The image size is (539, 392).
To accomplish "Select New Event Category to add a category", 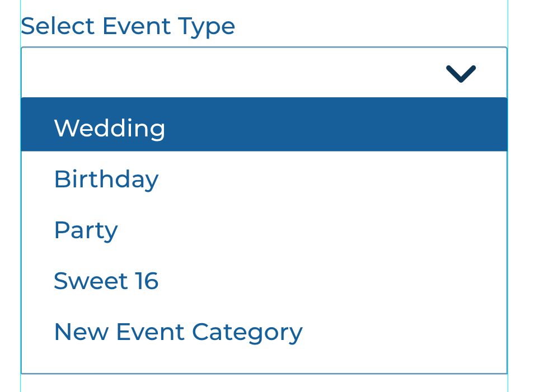I will pyautogui.click(x=177, y=332).
